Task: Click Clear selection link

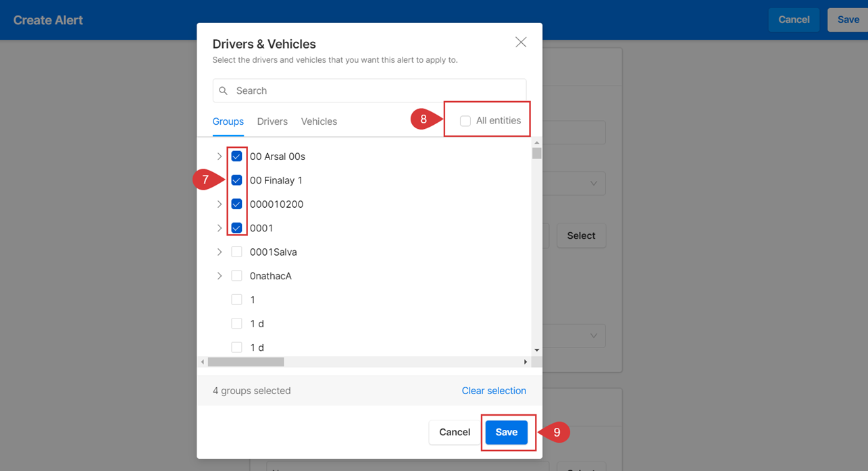Action: click(x=494, y=391)
